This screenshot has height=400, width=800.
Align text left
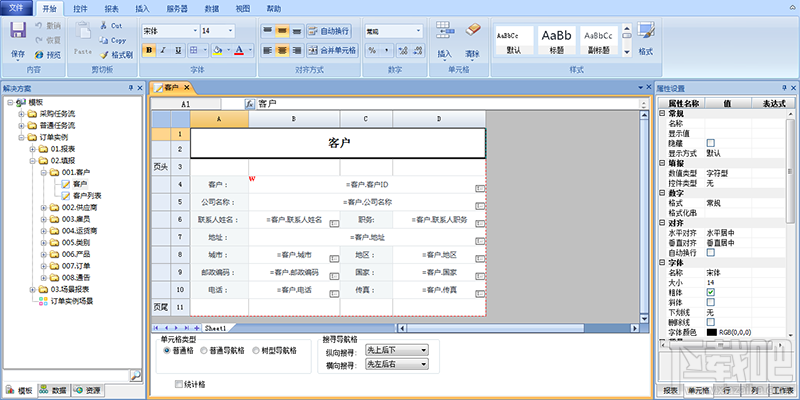[267, 50]
